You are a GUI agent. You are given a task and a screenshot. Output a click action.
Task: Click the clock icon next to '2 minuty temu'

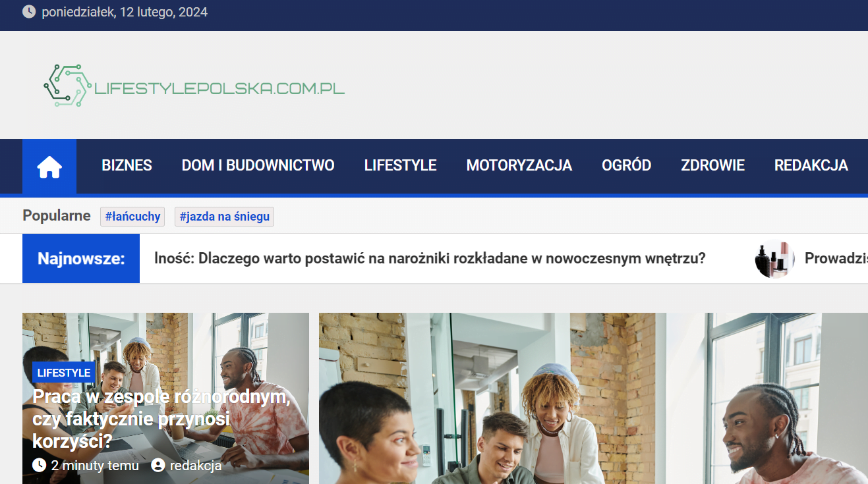(x=39, y=465)
